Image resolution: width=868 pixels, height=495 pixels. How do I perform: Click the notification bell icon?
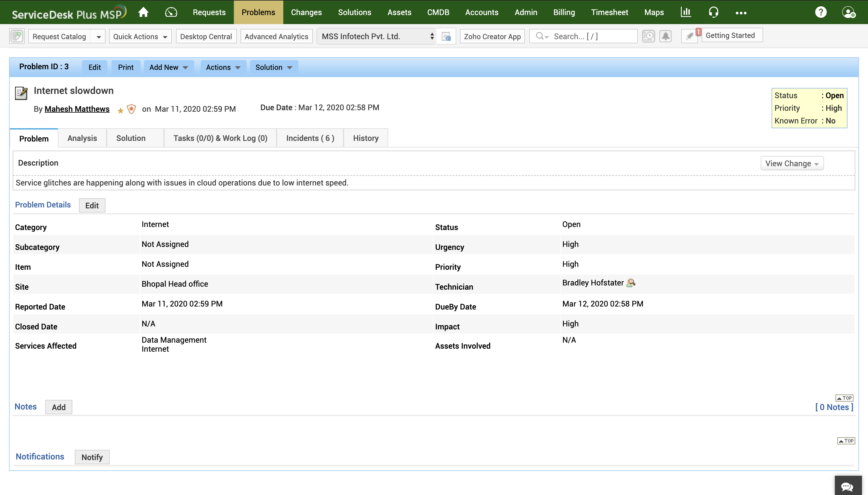pyautogui.click(x=665, y=36)
